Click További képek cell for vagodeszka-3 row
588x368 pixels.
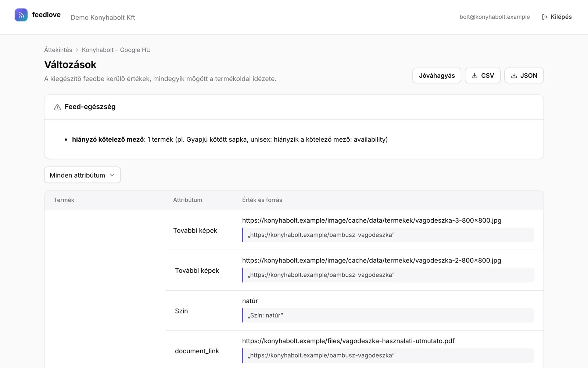pyautogui.click(x=195, y=231)
